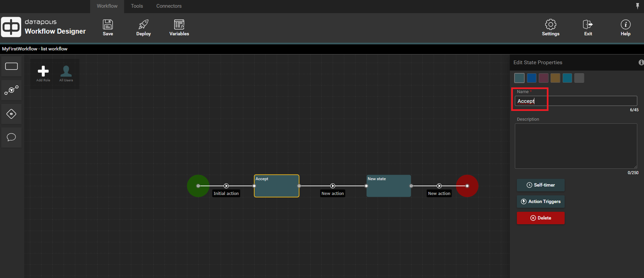Switch to the Tools tab
Screen dimensions: 644x278
137,6
